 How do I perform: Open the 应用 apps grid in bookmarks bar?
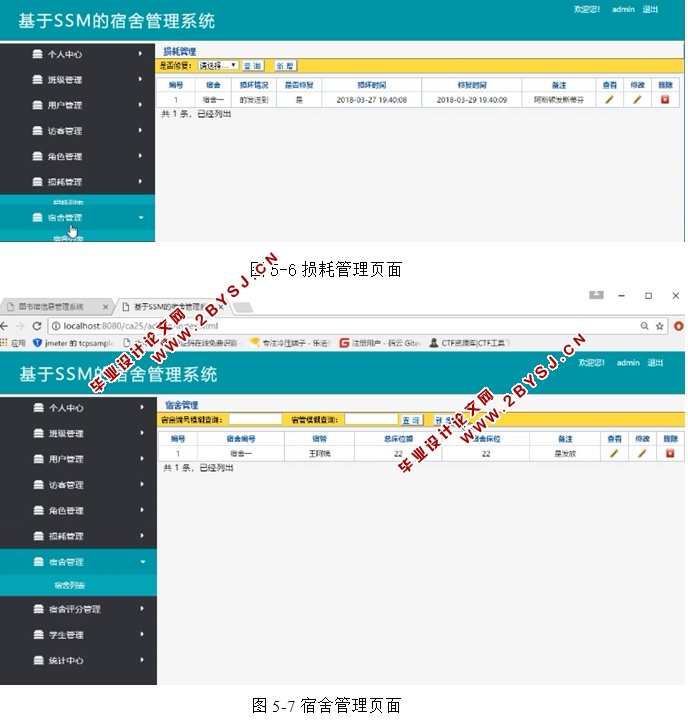(x=13, y=343)
